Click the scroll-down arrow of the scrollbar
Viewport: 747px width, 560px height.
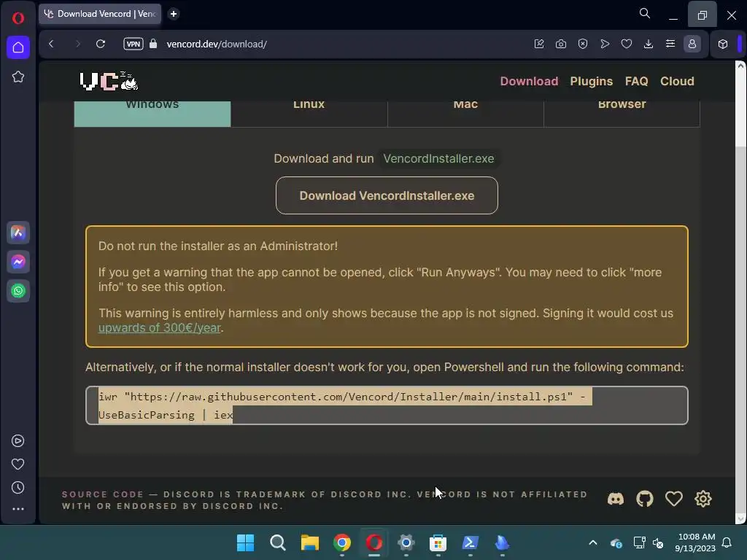coord(741,518)
